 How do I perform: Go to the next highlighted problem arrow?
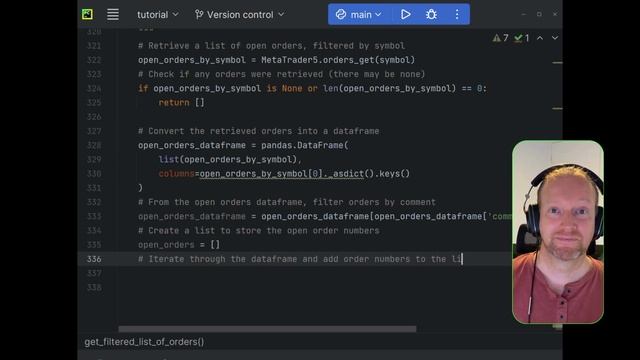[555, 38]
